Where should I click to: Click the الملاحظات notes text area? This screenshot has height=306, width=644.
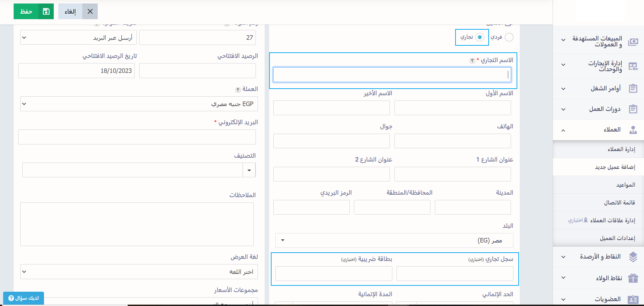pyautogui.click(x=137, y=224)
